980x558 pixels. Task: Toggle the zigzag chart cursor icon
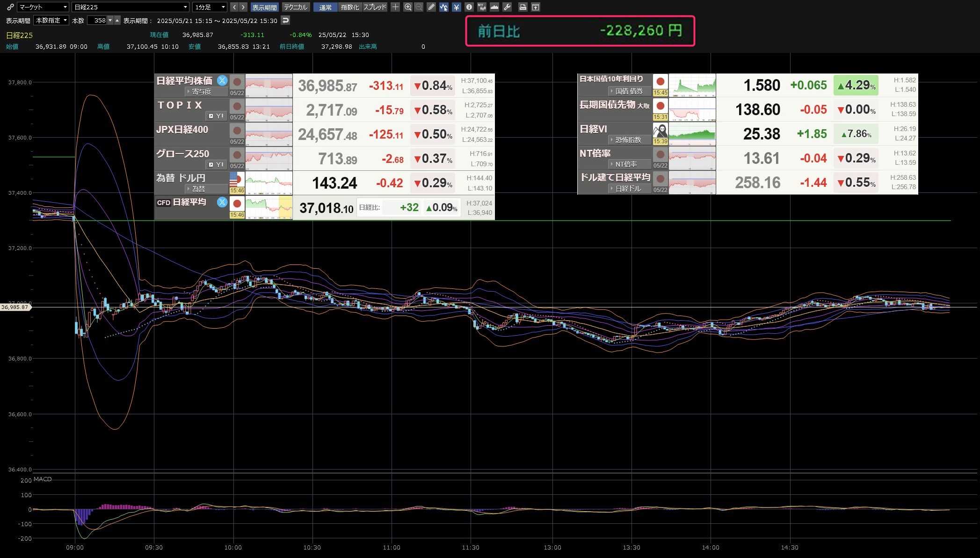(443, 7)
